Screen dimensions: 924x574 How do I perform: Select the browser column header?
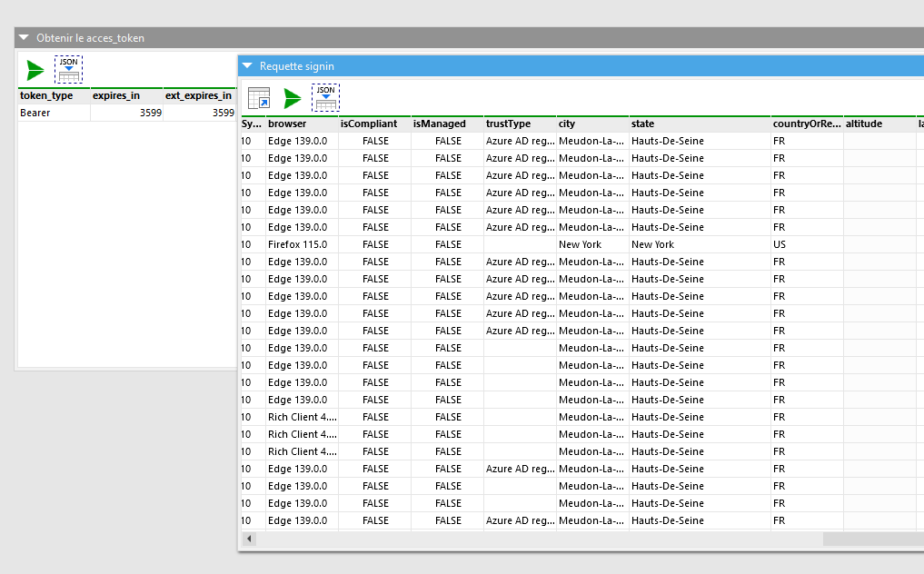click(302, 124)
